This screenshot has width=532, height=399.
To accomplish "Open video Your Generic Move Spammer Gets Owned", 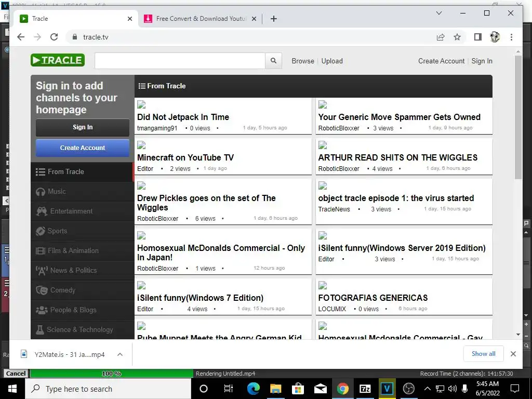I will [399, 117].
